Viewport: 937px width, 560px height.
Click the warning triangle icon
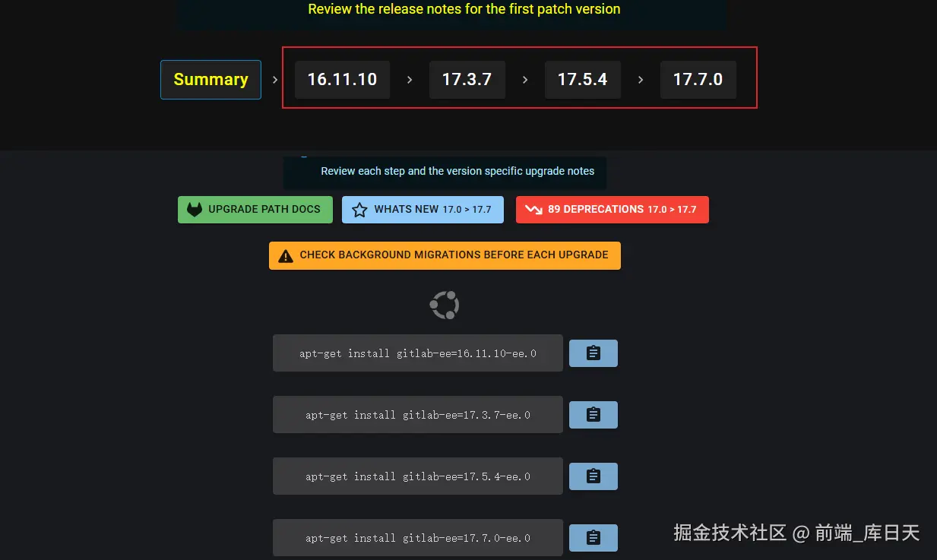tap(286, 255)
